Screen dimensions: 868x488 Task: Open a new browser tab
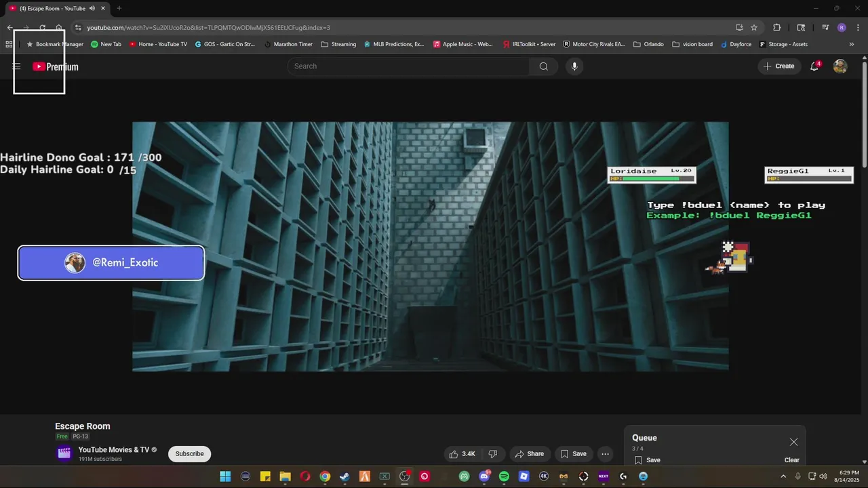[119, 8]
